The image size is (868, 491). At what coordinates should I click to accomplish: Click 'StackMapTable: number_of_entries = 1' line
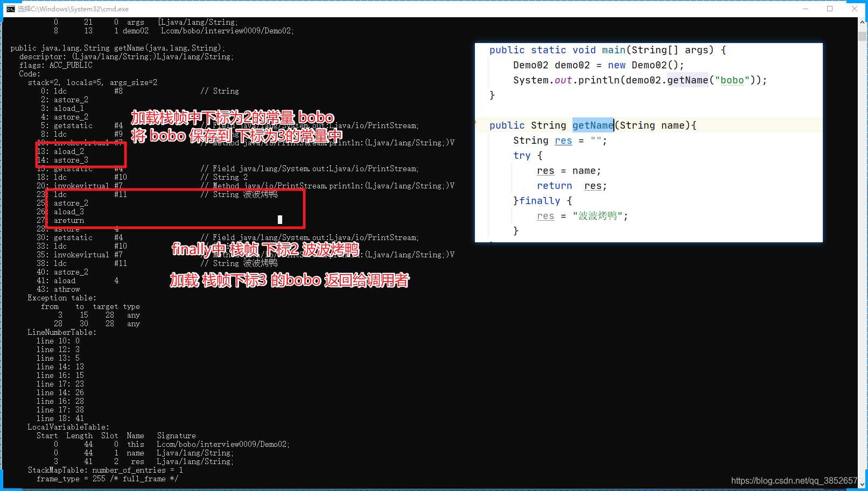(106, 470)
